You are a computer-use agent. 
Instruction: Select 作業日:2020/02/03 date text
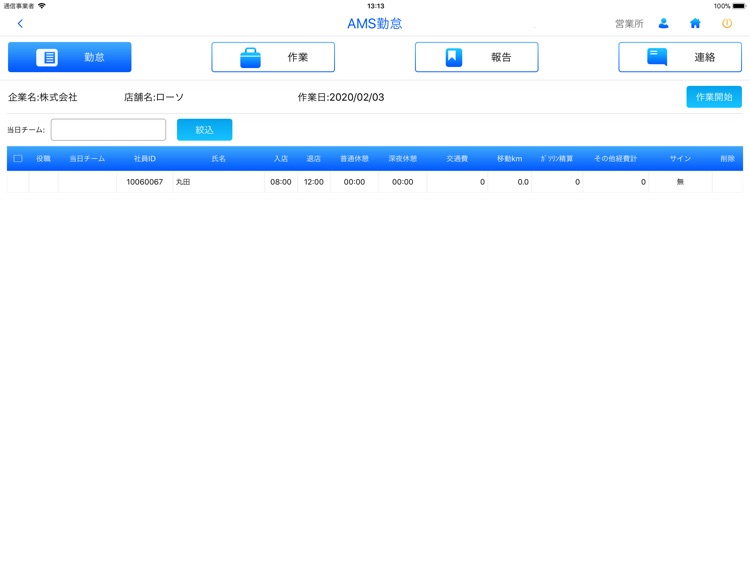click(341, 97)
